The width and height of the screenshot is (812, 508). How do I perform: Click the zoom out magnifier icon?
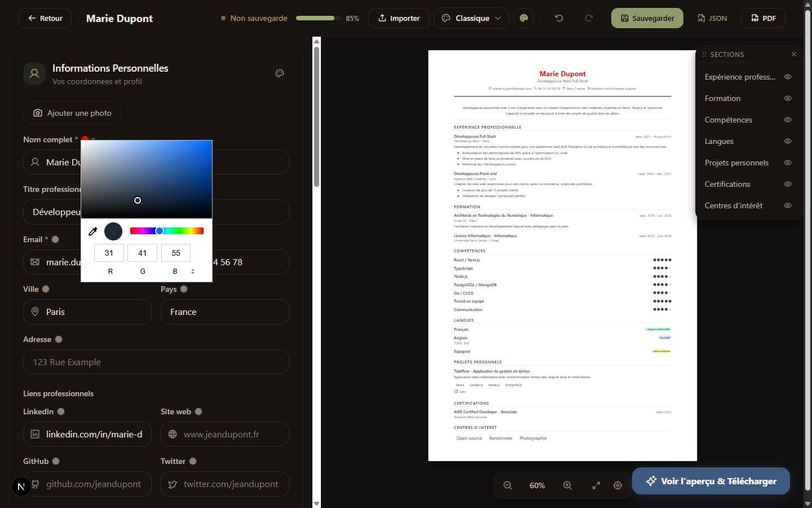[x=507, y=485]
